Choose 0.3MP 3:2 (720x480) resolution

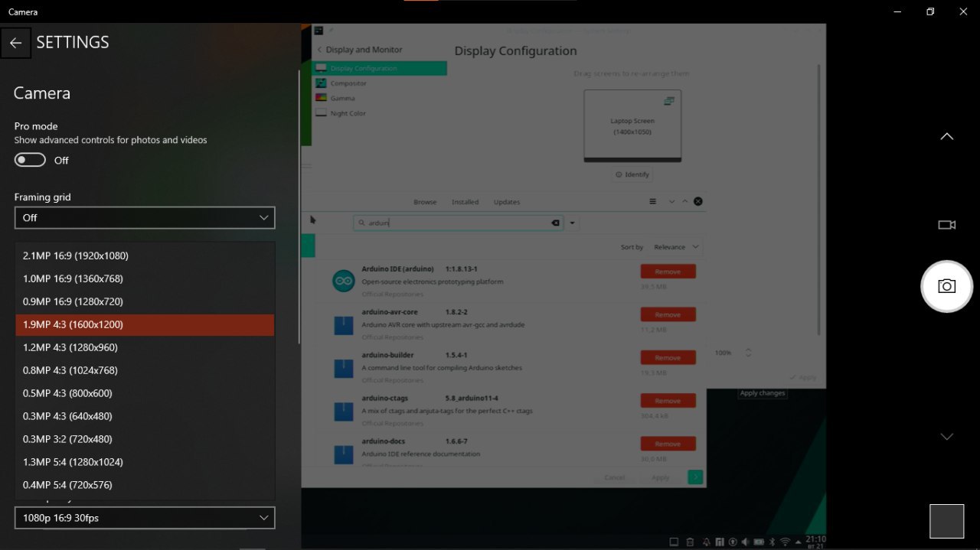pos(145,439)
